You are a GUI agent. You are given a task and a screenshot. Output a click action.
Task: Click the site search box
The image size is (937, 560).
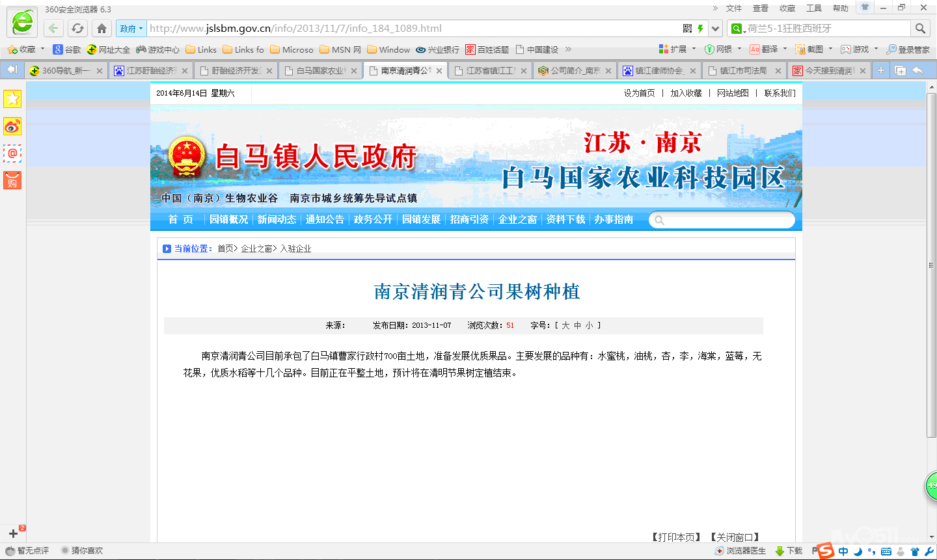(722, 220)
